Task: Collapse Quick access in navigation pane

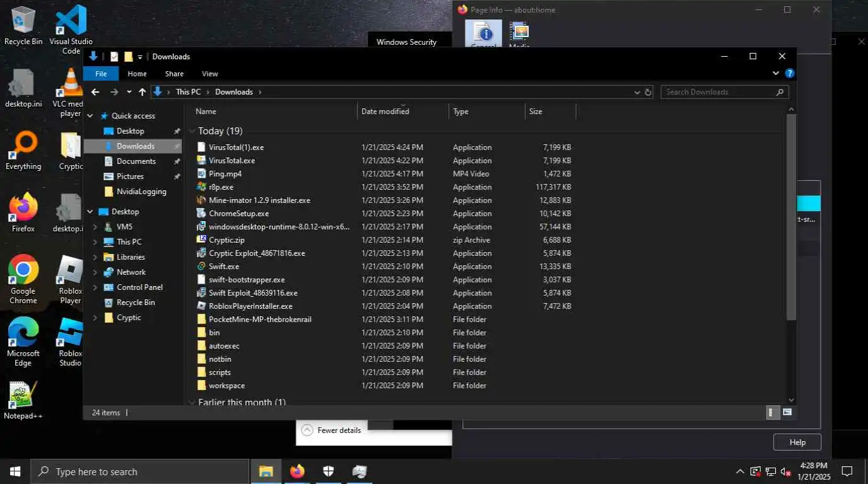Action: [x=90, y=116]
